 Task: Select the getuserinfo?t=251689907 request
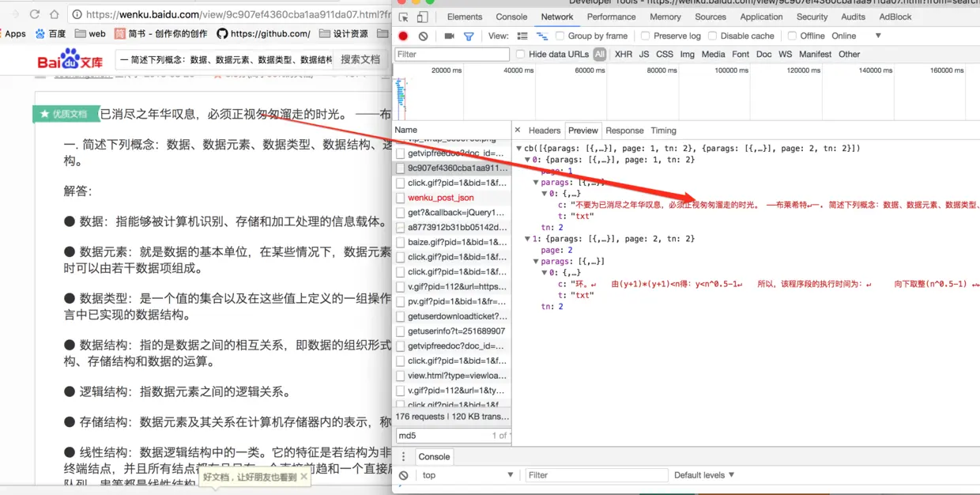452,331
